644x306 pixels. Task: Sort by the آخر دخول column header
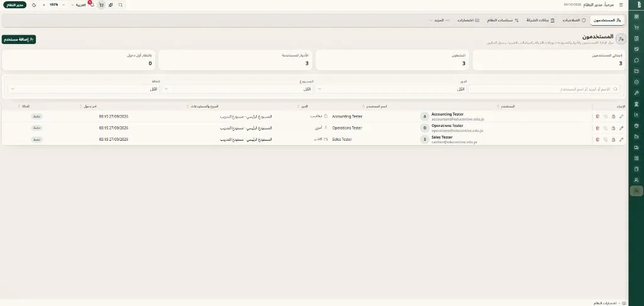click(88, 106)
